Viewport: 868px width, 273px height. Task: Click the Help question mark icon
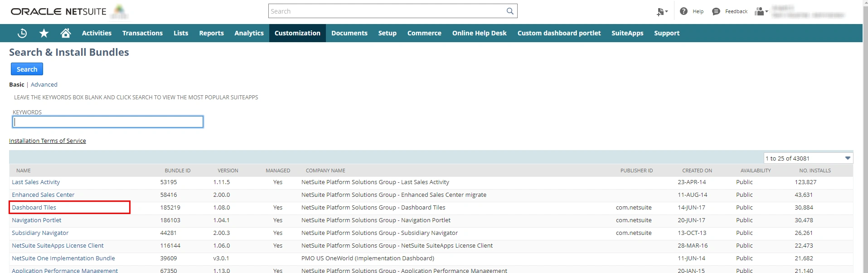684,11
